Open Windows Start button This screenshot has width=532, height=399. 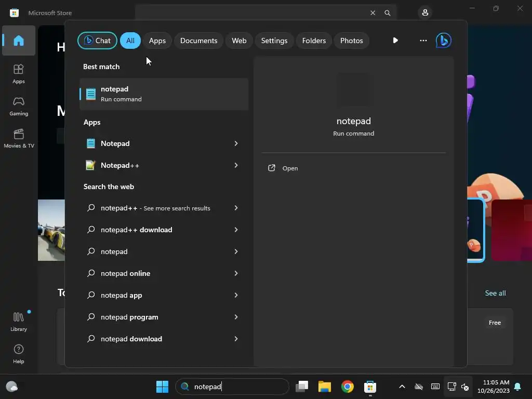162,387
